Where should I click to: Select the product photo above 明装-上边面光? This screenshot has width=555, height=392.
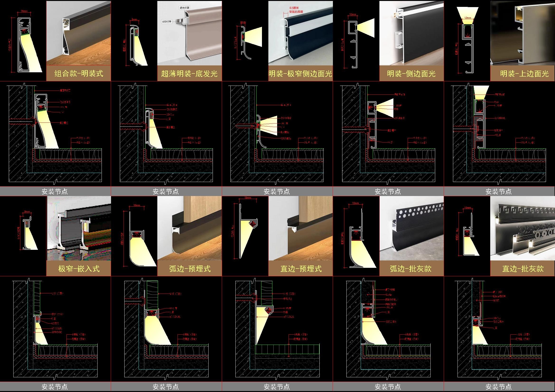(522, 33)
